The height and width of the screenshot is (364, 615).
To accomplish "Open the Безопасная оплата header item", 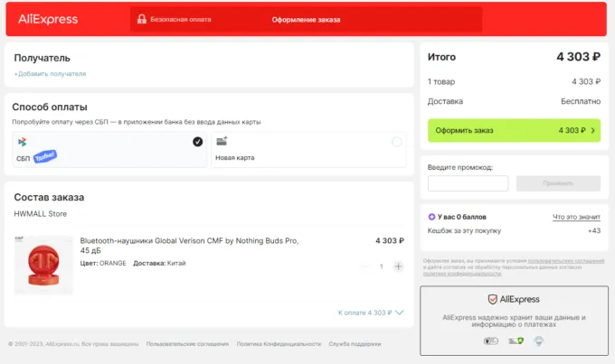I will pos(179,19).
